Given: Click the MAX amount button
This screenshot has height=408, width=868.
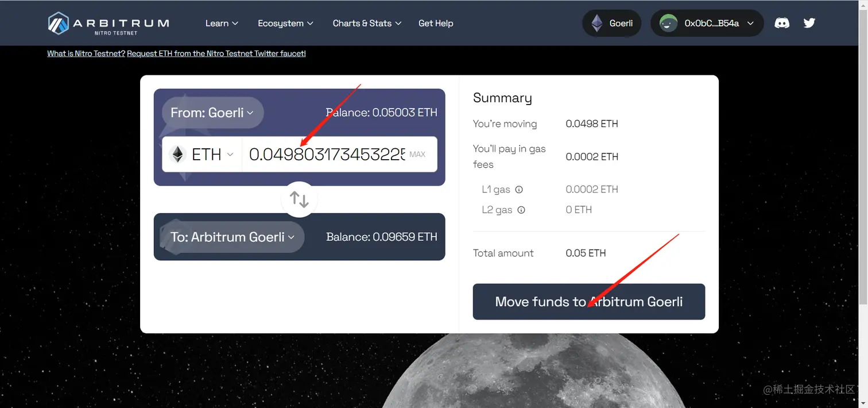Looking at the screenshot, I should tap(417, 154).
